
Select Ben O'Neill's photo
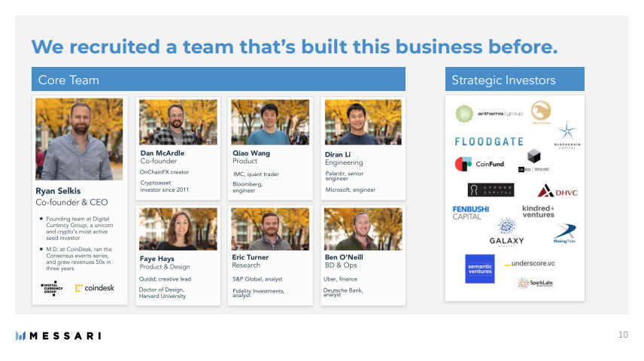pos(363,229)
